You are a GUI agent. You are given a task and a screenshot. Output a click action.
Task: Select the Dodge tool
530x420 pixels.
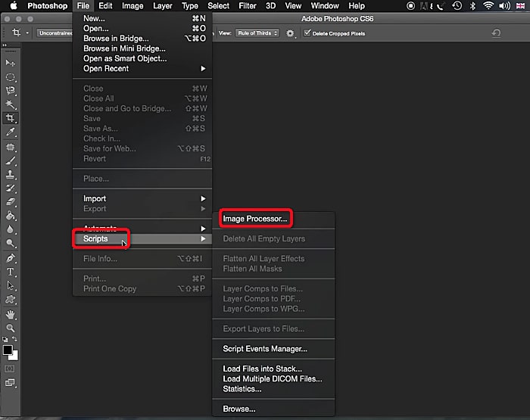pyautogui.click(x=10, y=243)
